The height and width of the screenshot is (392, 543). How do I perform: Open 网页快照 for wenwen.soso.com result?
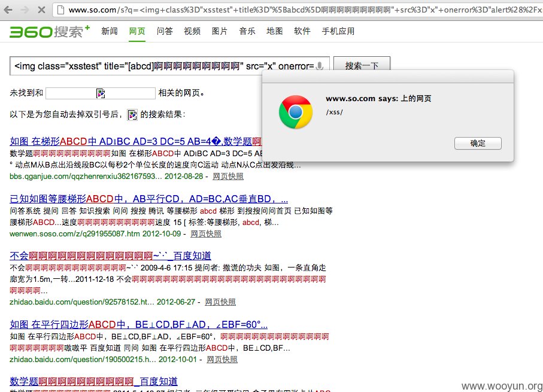coord(206,234)
